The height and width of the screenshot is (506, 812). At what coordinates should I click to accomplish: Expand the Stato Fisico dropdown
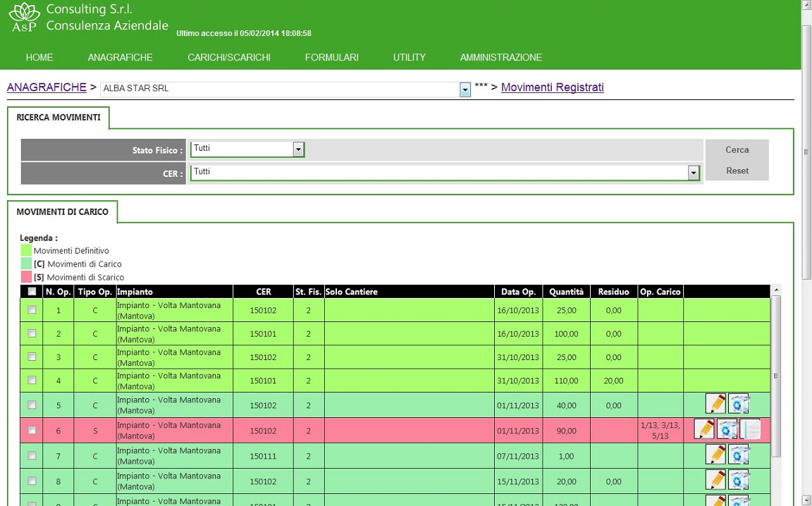(298, 149)
